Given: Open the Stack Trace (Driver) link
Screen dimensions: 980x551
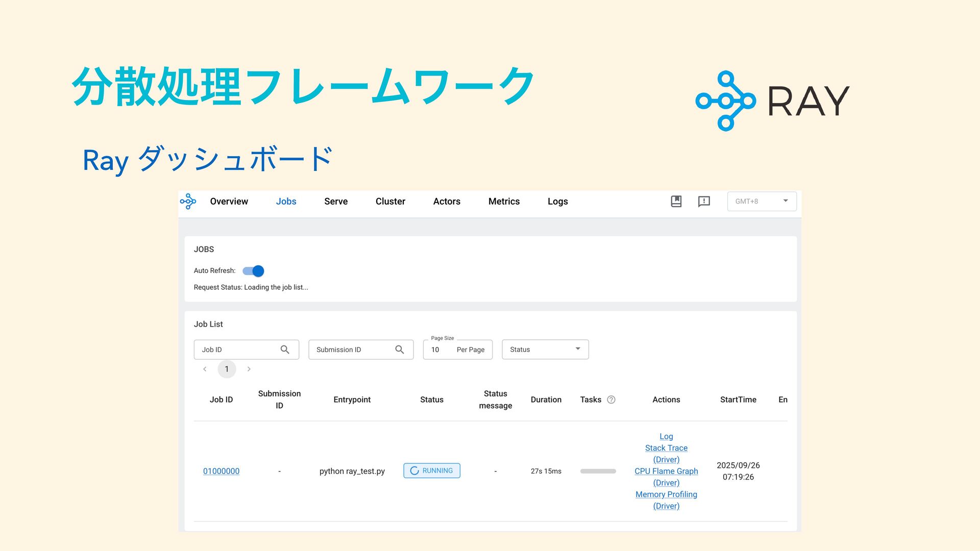Looking at the screenshot, I should pos(666,448).
